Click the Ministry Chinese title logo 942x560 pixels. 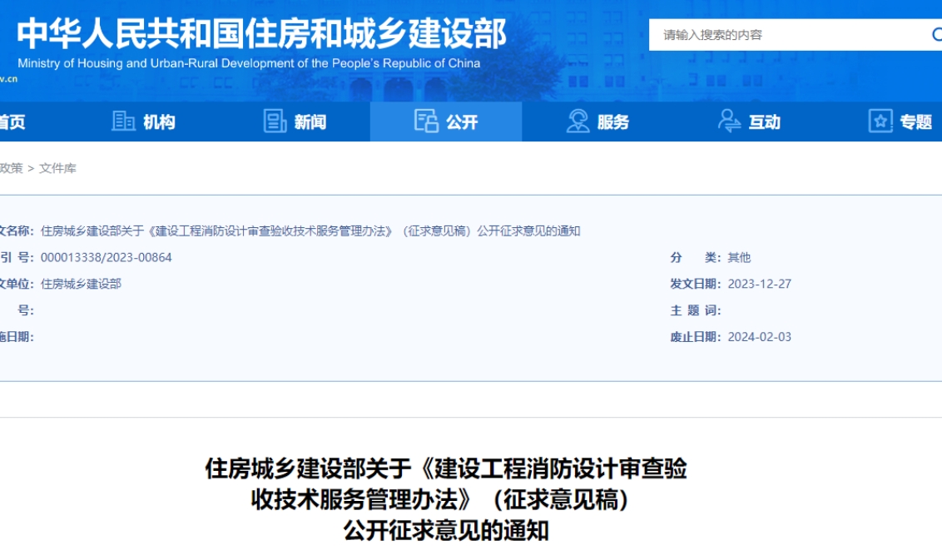coord(262,33)
